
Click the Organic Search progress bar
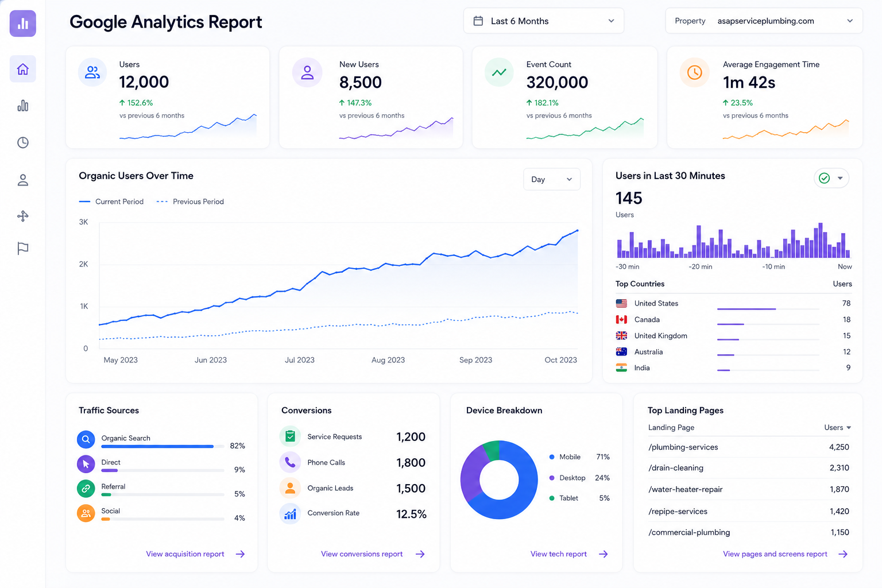163,446
